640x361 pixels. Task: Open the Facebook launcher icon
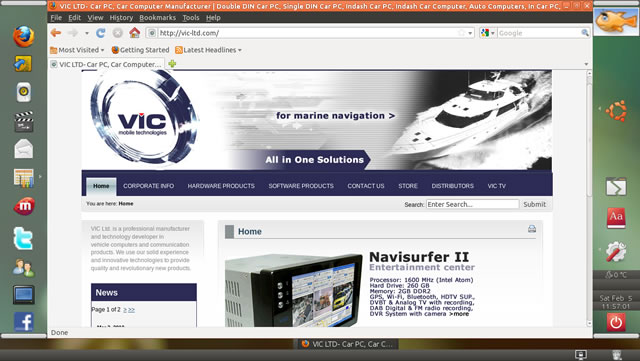[24, 321]
